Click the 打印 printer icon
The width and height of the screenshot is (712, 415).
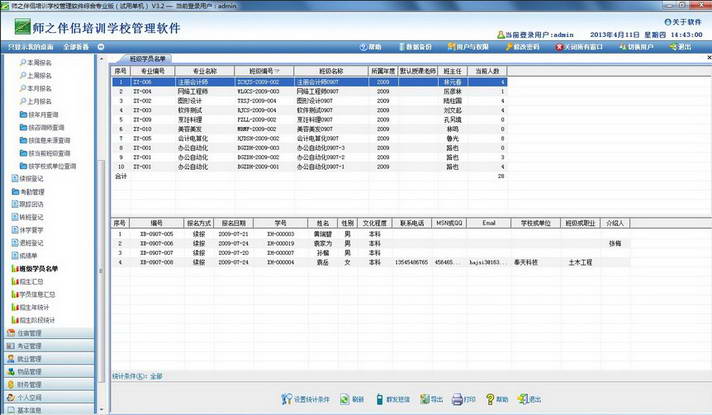pyautogui.click(x=457, y=399)
